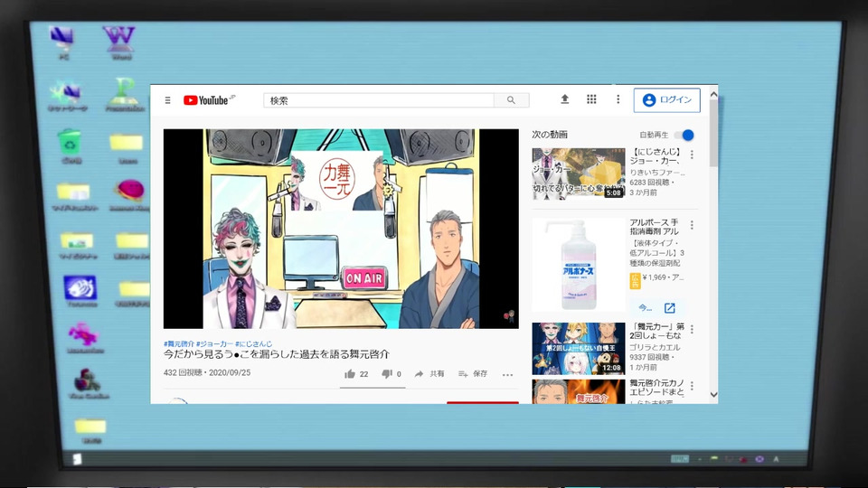The width and height of the screenshot is (868, 488).
Task: Click the scrollbar up arrow
Action: 713,95
